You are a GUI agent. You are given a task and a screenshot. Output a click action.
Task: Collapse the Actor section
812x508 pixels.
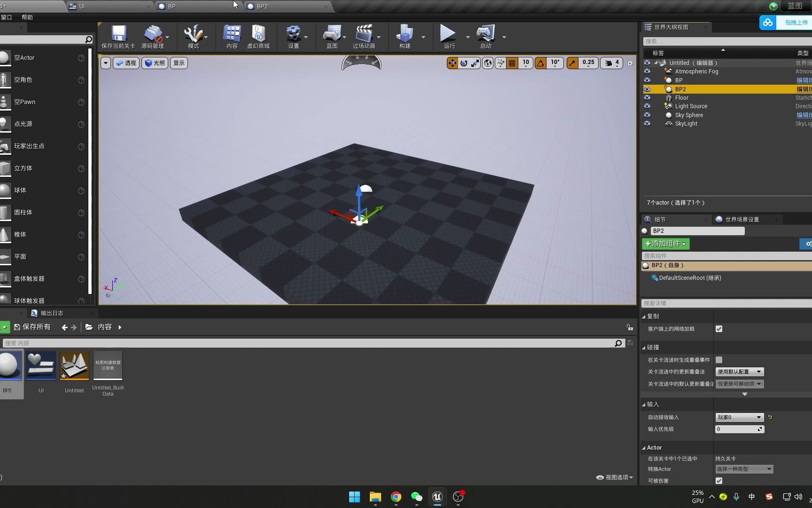(x=644, y=448)
